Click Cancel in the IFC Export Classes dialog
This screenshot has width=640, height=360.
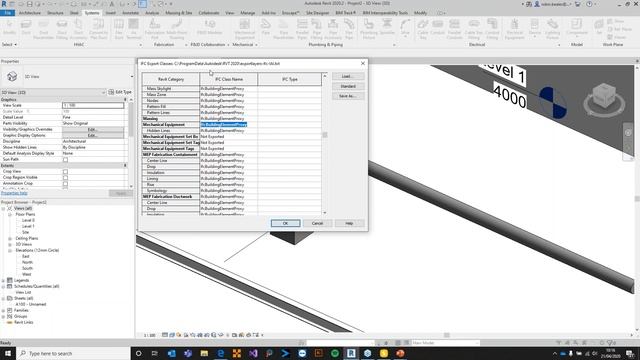[x=317, y=223]
